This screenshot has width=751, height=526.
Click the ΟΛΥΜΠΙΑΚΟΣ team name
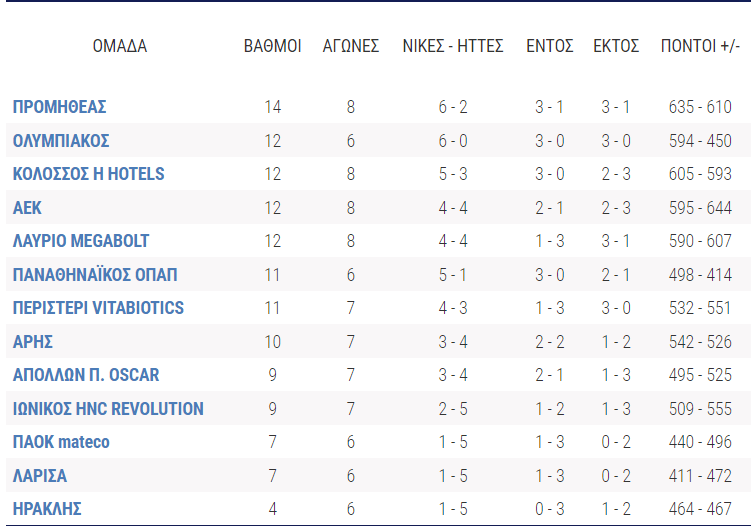click(61, 140)
